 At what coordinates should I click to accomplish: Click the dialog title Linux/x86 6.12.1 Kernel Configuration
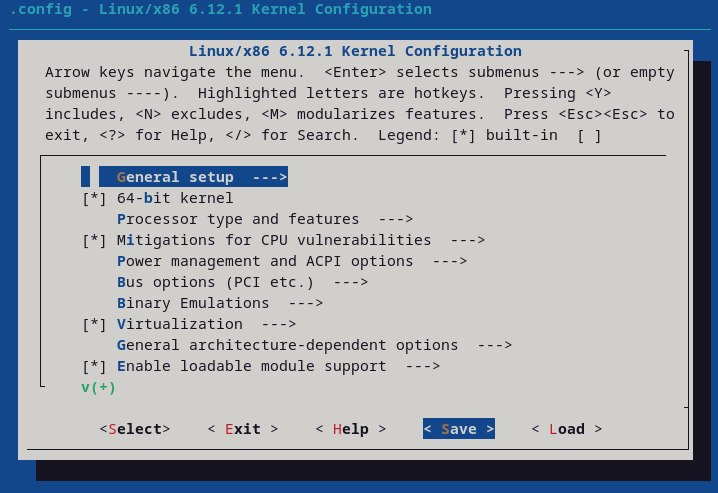[355, 51]
